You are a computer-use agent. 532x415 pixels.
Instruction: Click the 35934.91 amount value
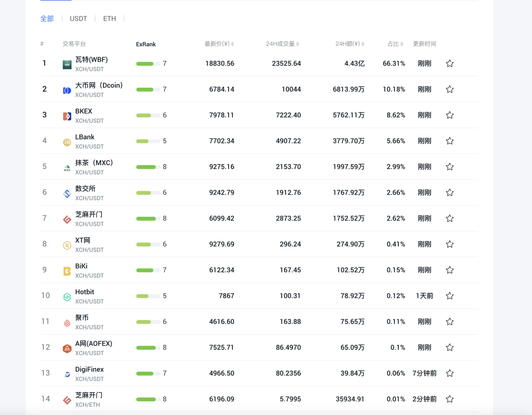coord(350,399)
